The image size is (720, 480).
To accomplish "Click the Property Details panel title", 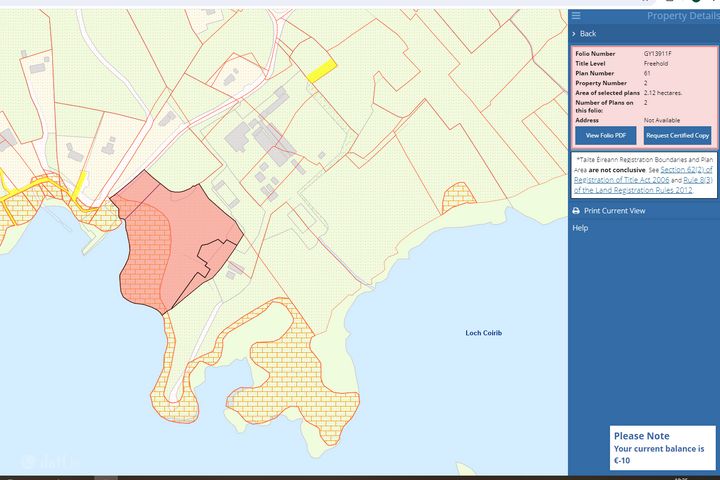I will (681, 16).
